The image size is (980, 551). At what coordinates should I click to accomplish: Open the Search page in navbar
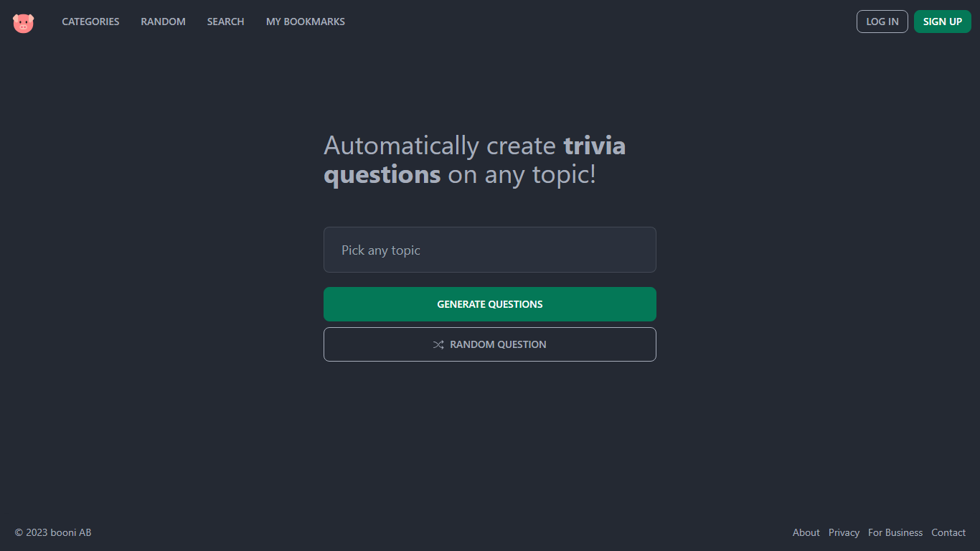tap(225, 22)
